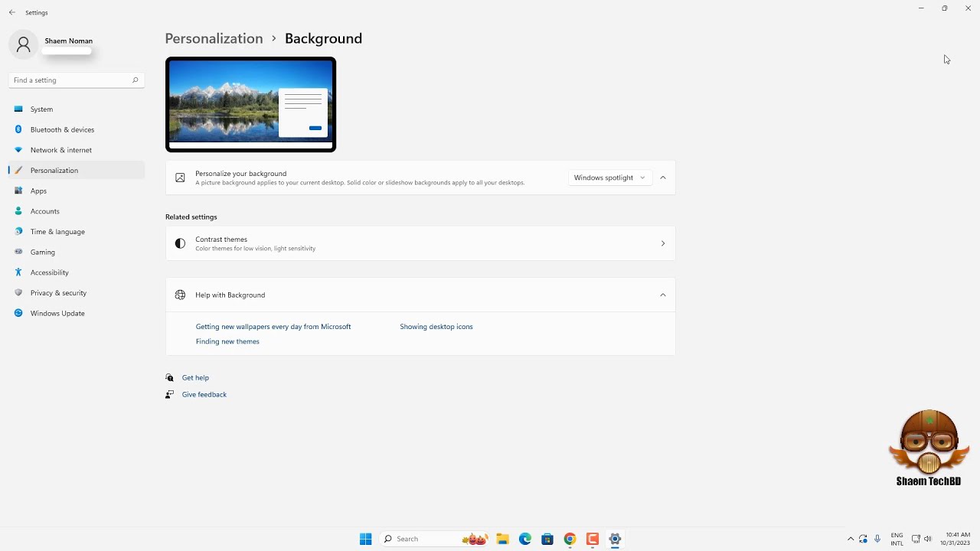Open the Gaming settings category

(x=76, y=252)
